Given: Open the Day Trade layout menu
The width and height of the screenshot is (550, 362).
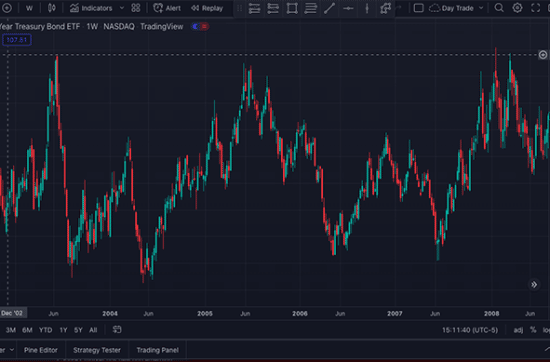Looking at the screenshot, I should (456, 8).
